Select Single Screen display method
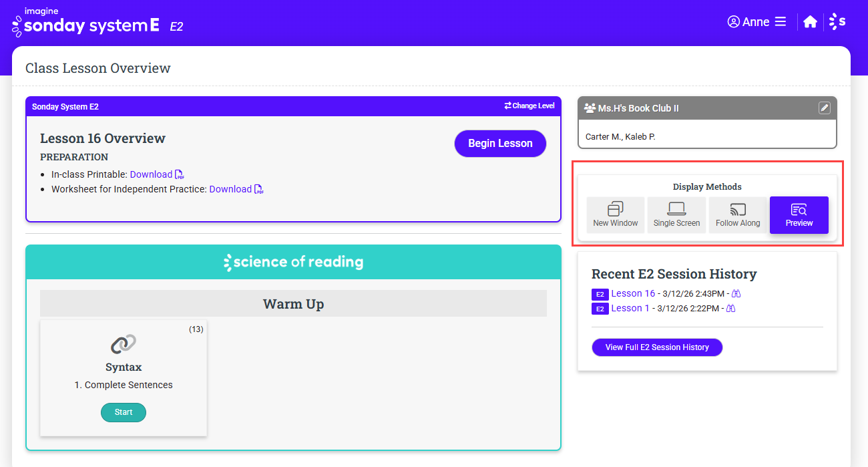This screenshot has height=467, width=868. click(676, 215)
